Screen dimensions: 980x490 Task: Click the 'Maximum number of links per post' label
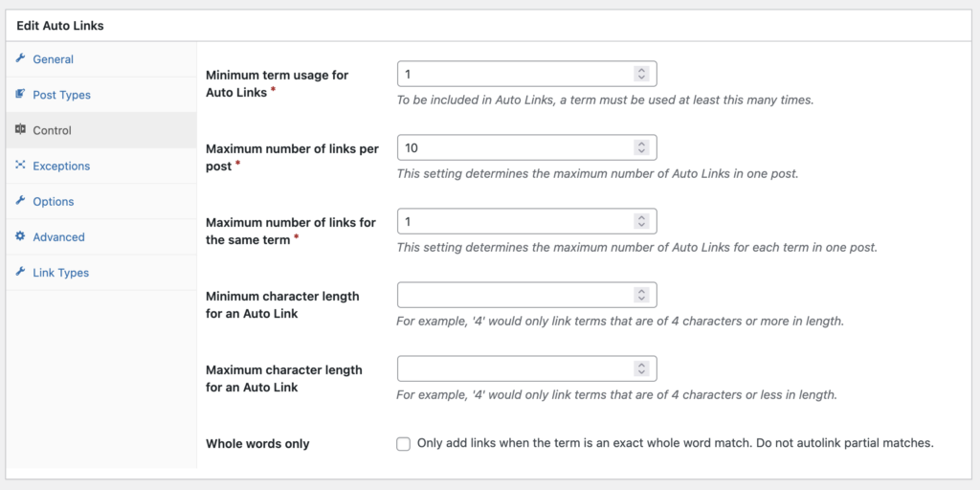click(x=292, y=158)
